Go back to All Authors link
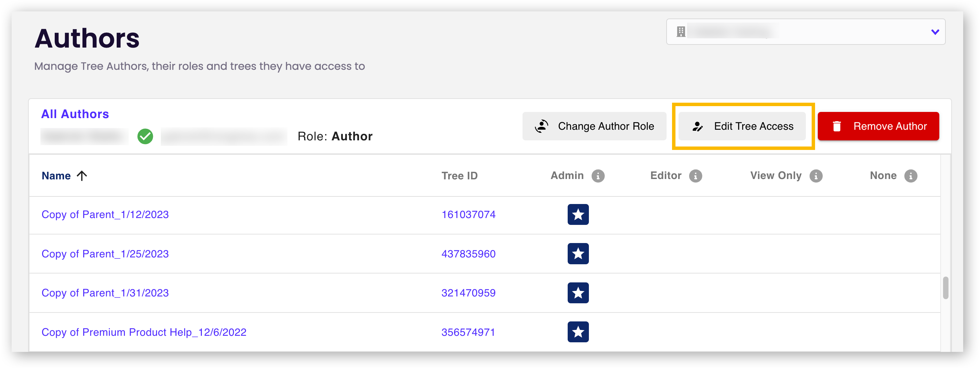The height and width of the screenshot is (369, 980). (75, 114)
